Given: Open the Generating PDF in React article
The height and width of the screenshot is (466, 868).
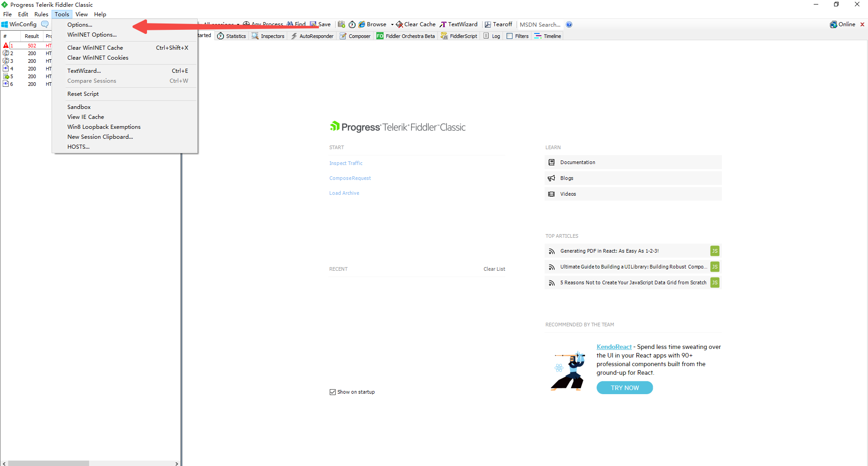Looking at the screenshot, I should (x=633, y=251).
